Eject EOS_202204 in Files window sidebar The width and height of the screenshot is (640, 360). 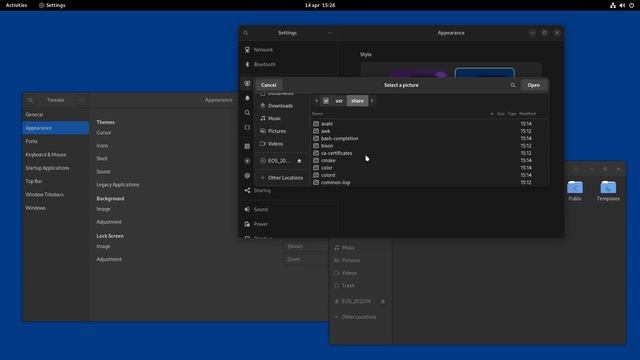click(382, 302)
